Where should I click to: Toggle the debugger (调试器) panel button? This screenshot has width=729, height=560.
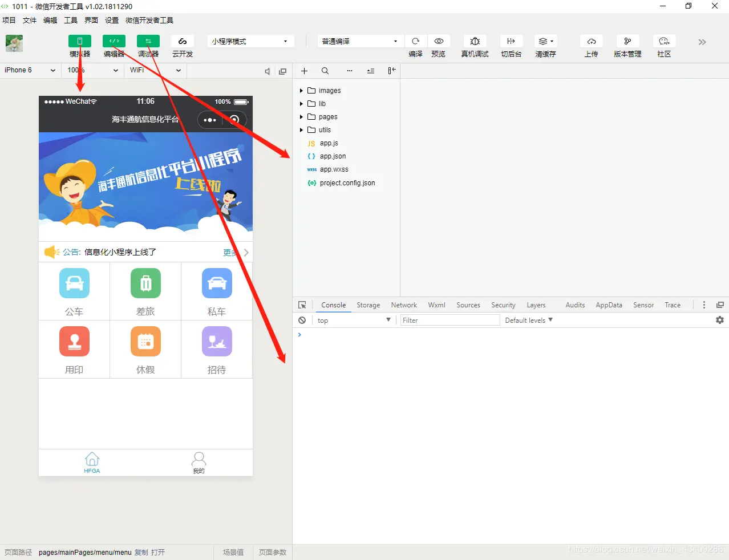(x=148, y=41)
